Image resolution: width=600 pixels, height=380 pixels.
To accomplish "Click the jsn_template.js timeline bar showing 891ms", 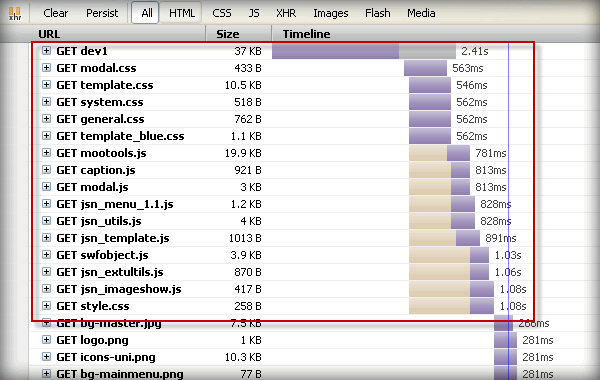I will [444, 238].
